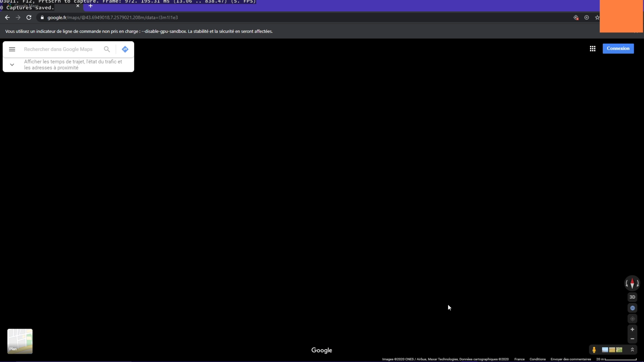The height and width of the screenshot is (362, 644).
Task: Open the Conditions link
Action: point(538,359)
